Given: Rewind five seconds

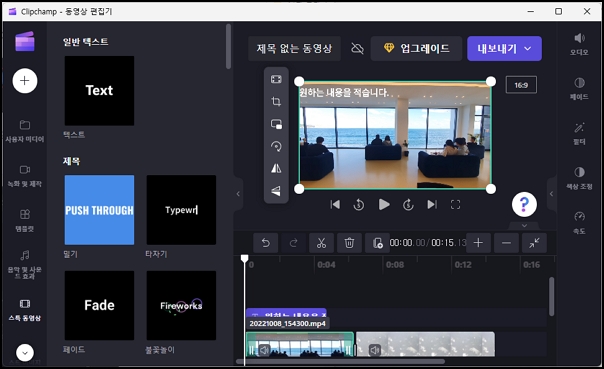Looking at the screenshot, I should (x=359, y=205).
